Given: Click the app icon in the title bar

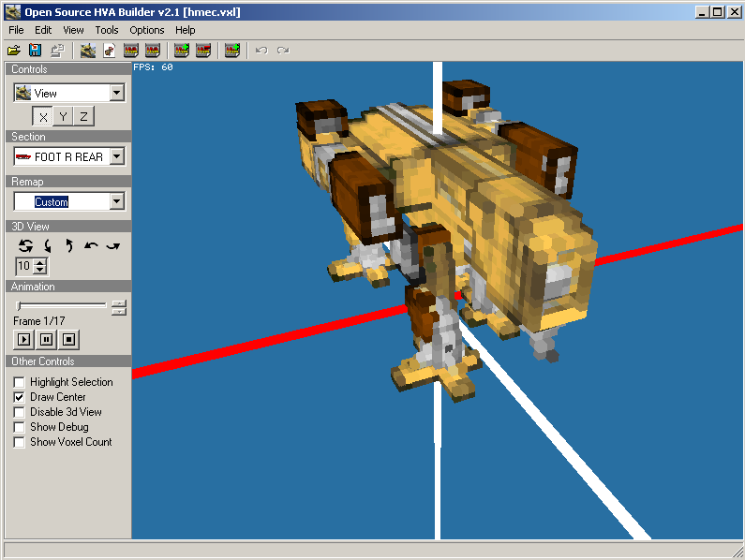Looking at the screenshot, I should [x=13, y=12].
